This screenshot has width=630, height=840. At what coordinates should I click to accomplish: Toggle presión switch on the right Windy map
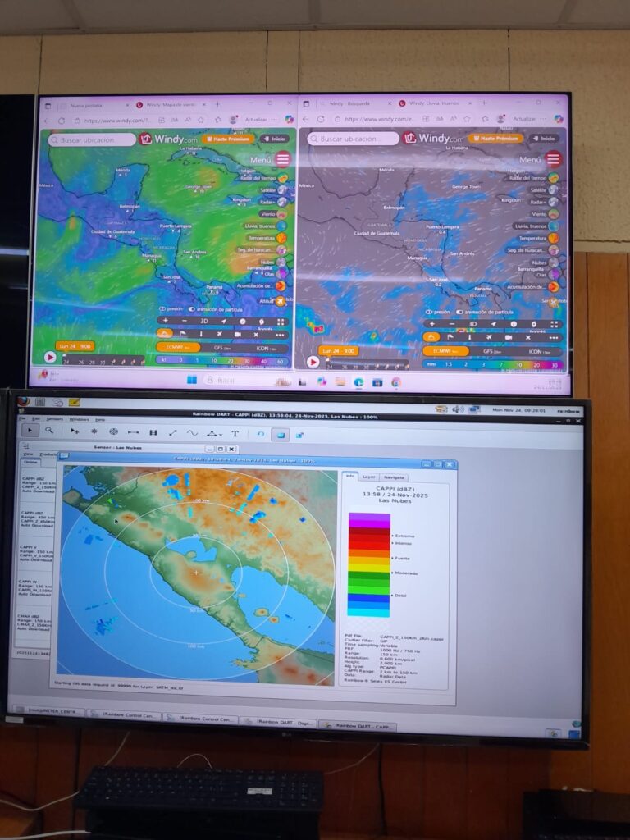click(x=429, y=313)
